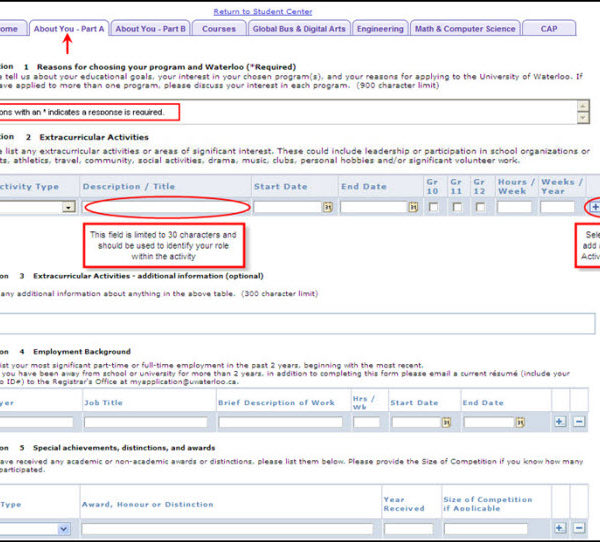Image resolution: width=600 pixels, height=542 pixels.
Task: Add a new extracurricular activity row
Action: 594,207
